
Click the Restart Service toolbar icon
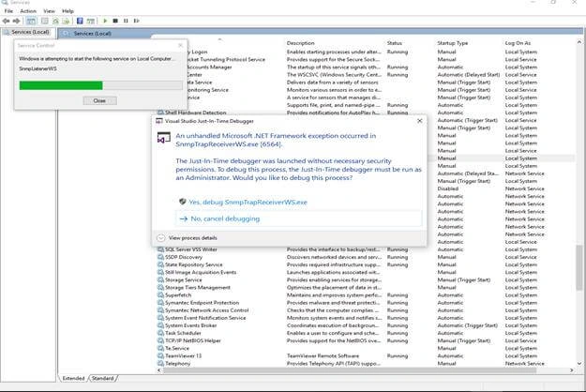pyautogui.click(x=136, y=21)
